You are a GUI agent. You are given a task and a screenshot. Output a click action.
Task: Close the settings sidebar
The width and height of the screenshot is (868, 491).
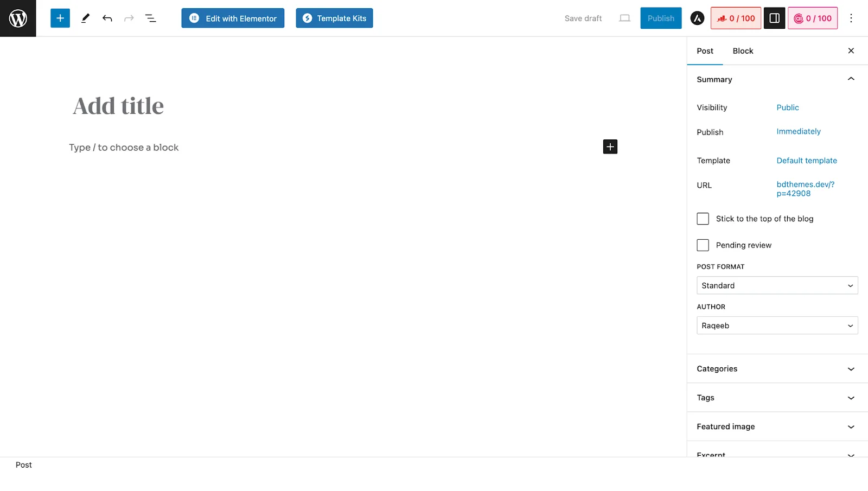point(851,50)
